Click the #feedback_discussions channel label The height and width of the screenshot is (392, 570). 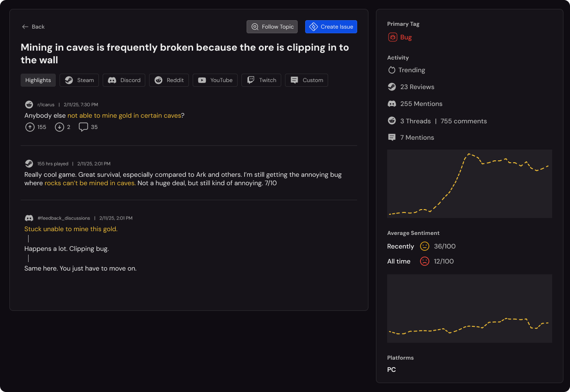pos(64,218)
